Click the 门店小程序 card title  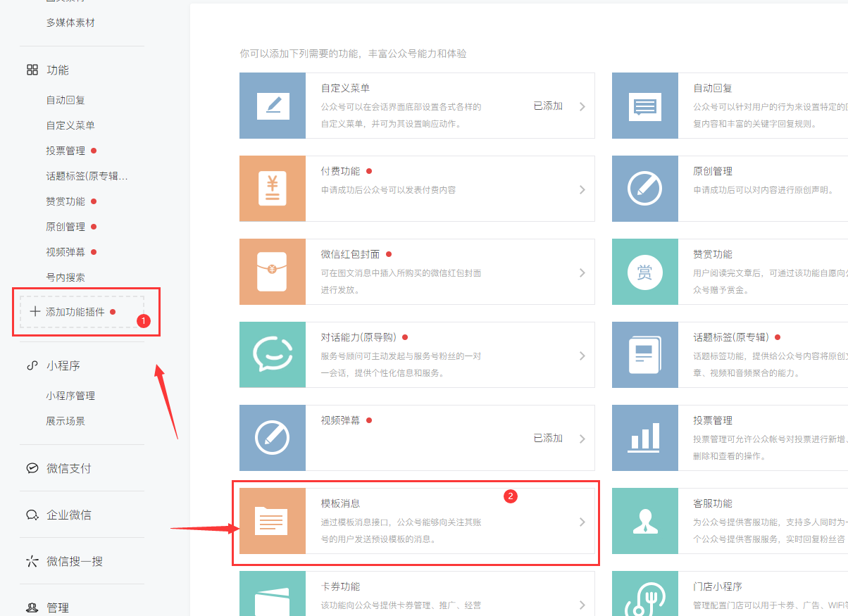[x=718, y=586]
